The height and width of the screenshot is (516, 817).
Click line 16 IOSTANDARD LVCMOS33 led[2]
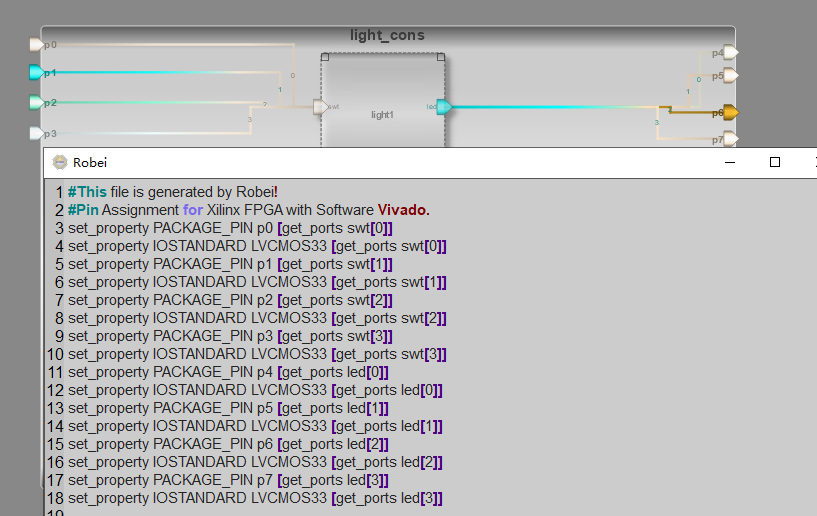(x=255, y=462)
